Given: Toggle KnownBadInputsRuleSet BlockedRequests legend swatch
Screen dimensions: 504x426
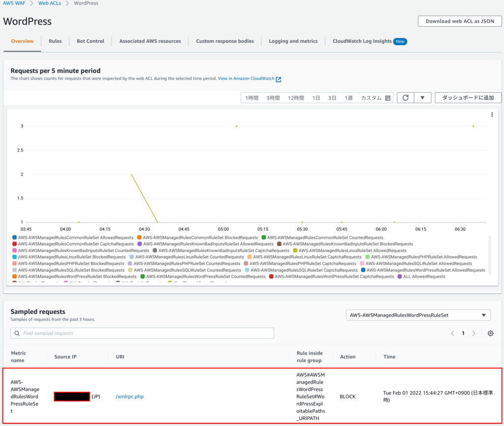Looking at the screenshot, I should [279, 244].
